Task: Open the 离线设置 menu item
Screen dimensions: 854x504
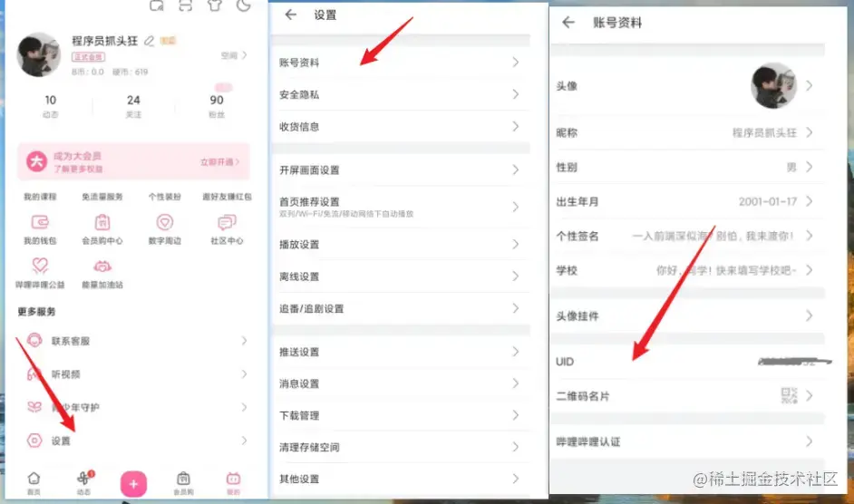Action: [401, 276]
